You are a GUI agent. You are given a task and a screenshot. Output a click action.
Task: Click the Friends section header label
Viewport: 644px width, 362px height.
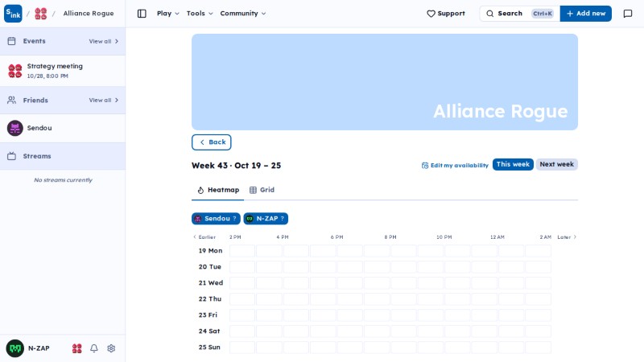35,100
